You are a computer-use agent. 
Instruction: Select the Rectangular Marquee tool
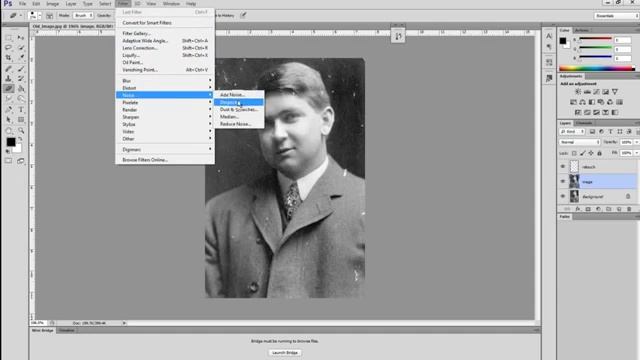pos(9,37)
